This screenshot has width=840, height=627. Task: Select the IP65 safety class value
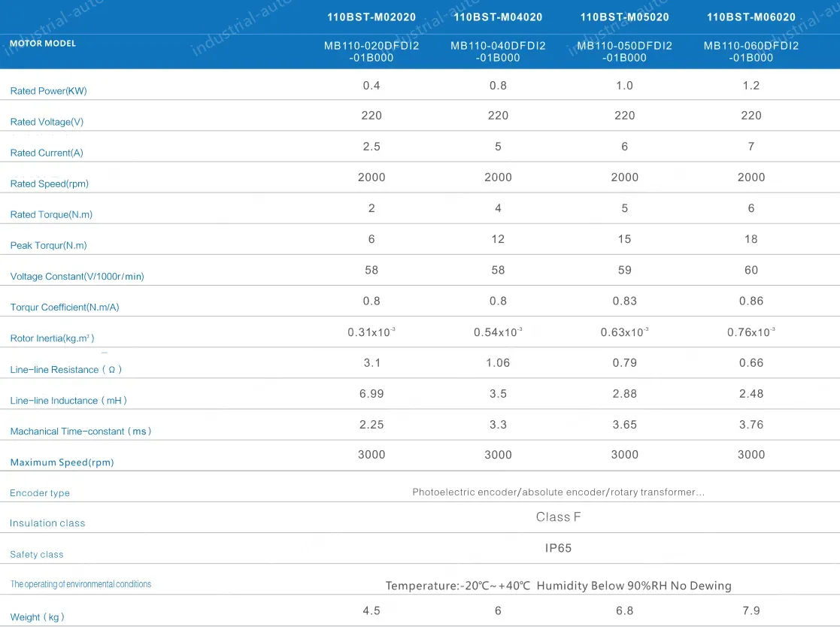[x=558, y=548]
